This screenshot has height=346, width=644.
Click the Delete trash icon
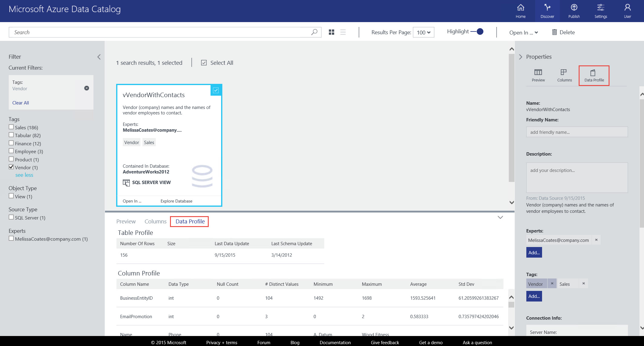click(554, 32)
